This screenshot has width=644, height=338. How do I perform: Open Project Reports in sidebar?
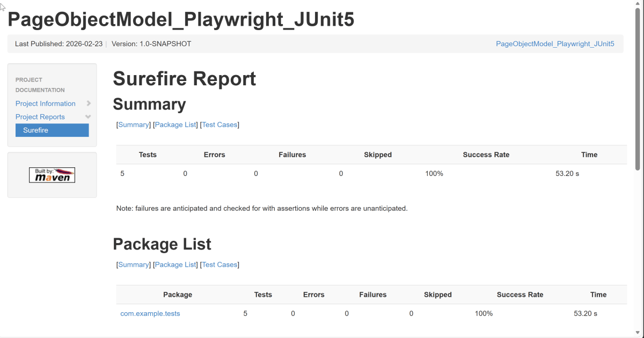click(40, 117)
